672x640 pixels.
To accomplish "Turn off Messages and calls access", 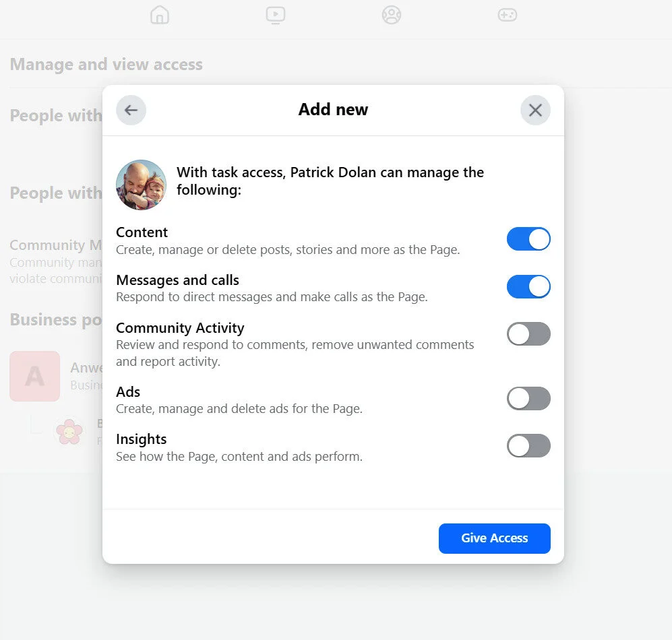I will 528,286.
